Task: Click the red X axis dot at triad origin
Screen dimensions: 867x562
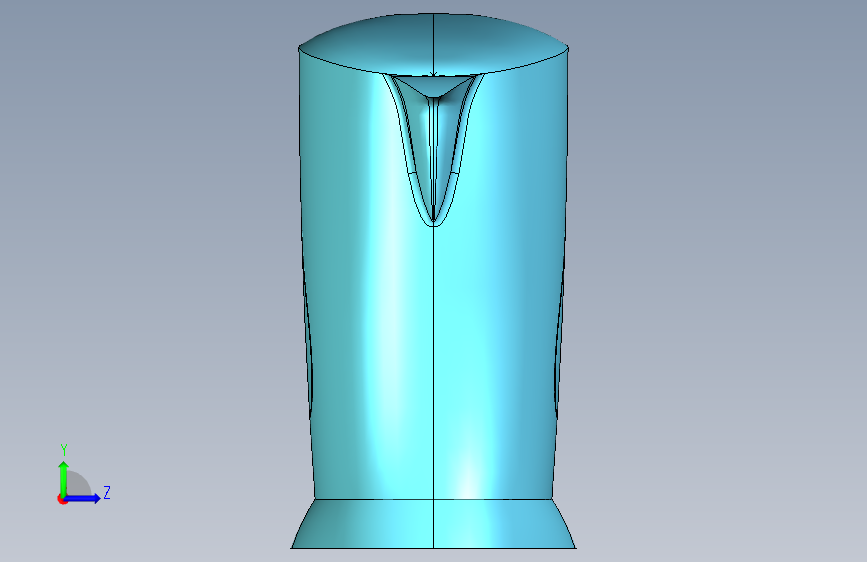Action: [62, 499]
